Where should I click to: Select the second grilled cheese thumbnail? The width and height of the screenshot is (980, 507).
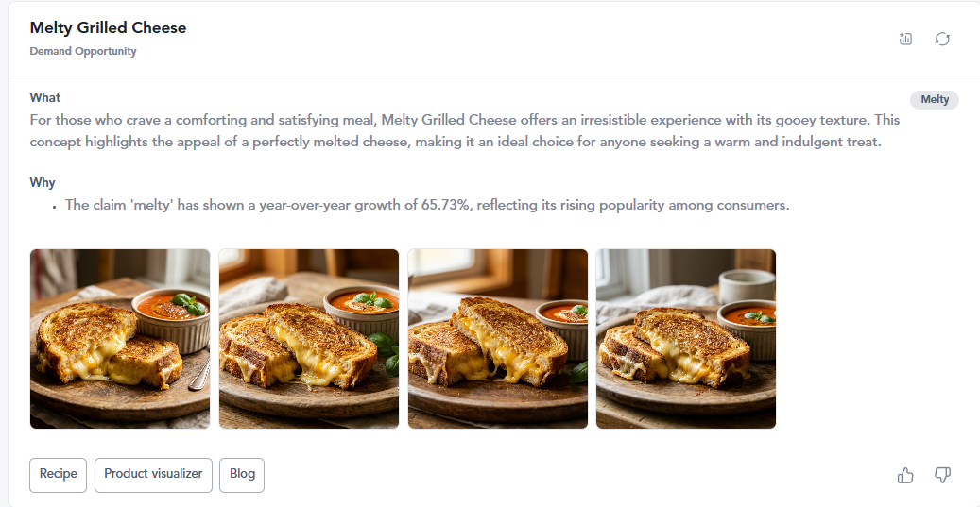[309, 339]
